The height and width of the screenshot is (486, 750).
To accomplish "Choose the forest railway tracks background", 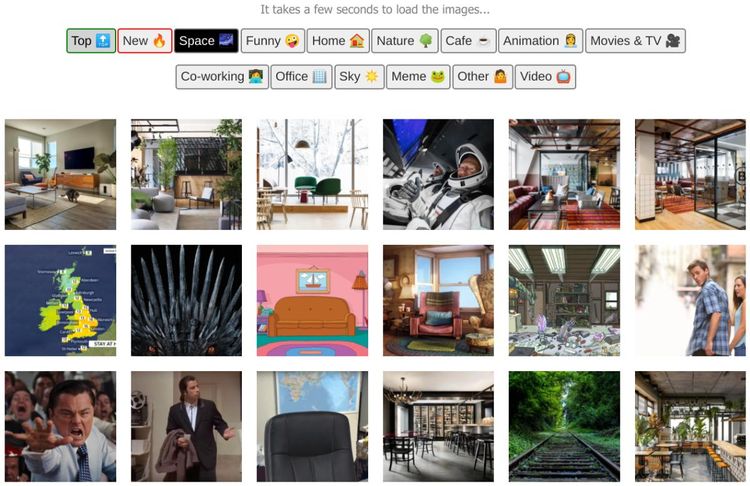I will (x=564, y=427).
